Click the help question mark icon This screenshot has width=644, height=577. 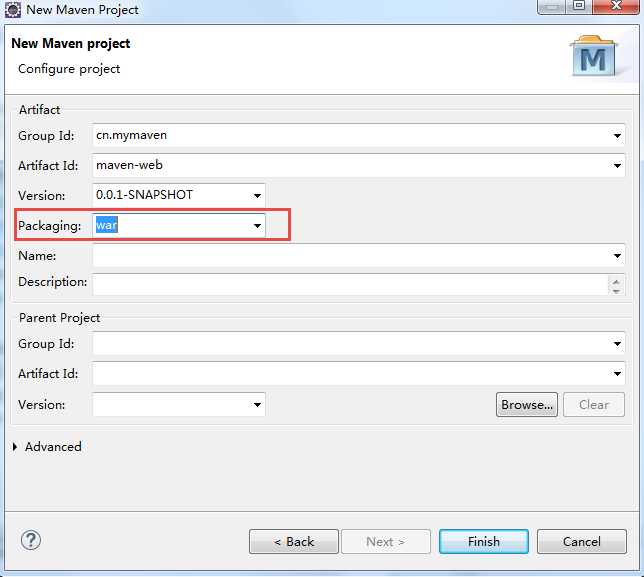coord(31,540)
